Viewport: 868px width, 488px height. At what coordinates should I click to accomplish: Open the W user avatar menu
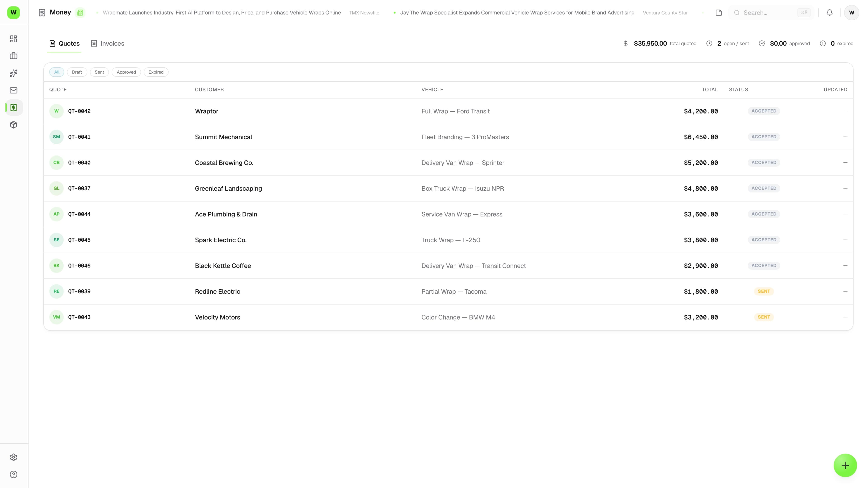(851, 12)
